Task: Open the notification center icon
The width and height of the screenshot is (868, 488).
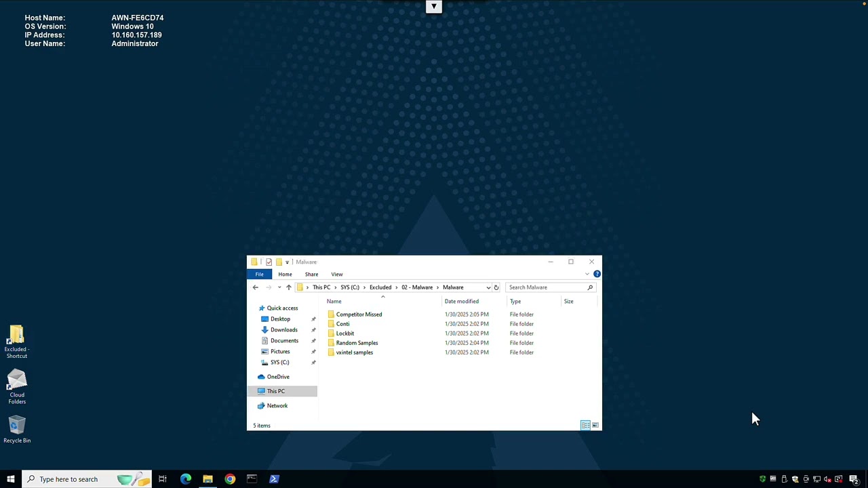Action: click(853, 479)
